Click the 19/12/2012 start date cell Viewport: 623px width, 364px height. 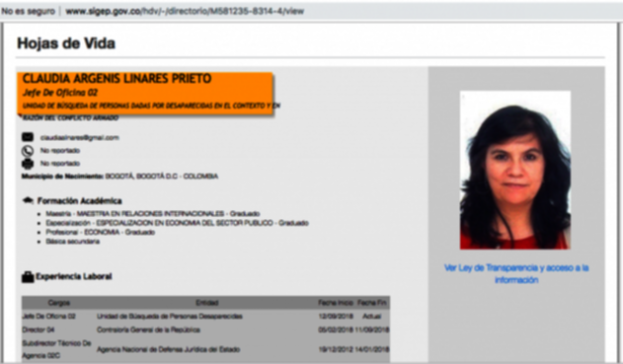(336, 350)
